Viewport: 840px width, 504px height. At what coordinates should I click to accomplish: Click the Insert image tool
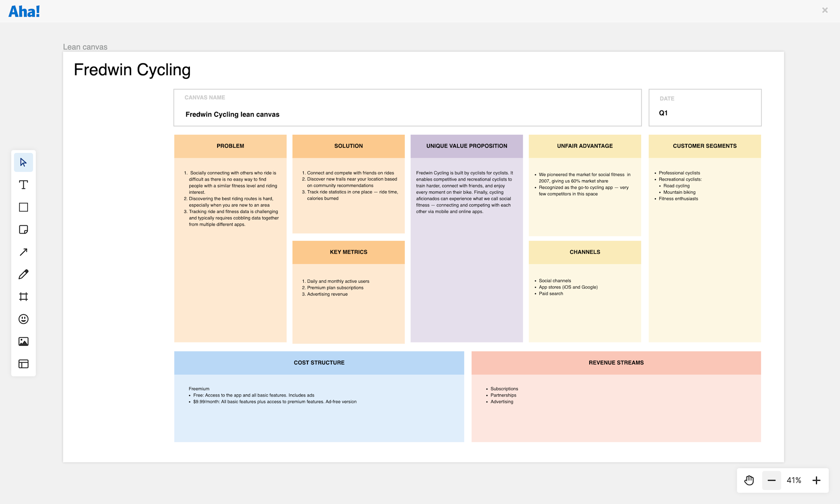click(x=24, y=341)
